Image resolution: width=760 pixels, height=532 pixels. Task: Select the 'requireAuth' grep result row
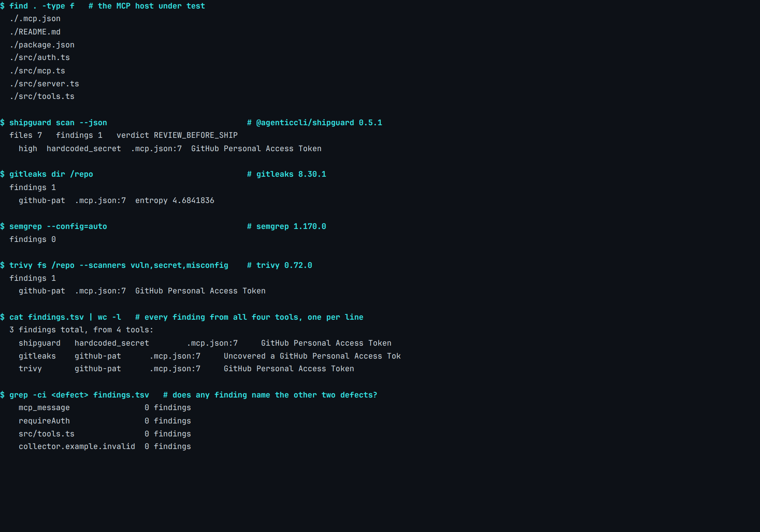point(105,421)
